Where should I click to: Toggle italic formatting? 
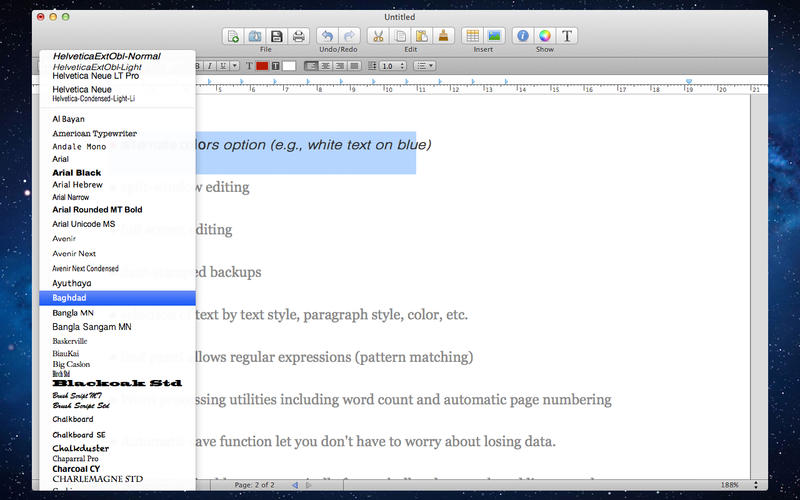point(210,66)
